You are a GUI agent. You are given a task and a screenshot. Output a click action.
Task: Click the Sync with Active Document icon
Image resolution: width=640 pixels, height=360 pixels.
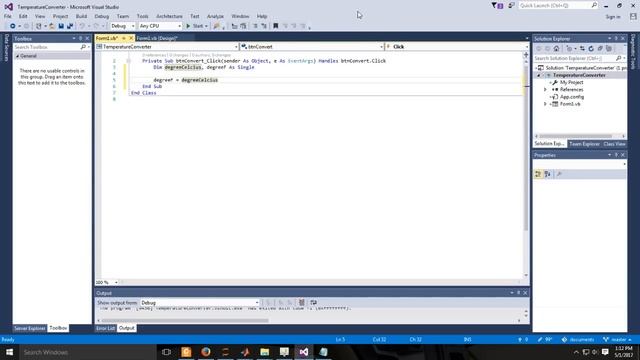(582, 49)
